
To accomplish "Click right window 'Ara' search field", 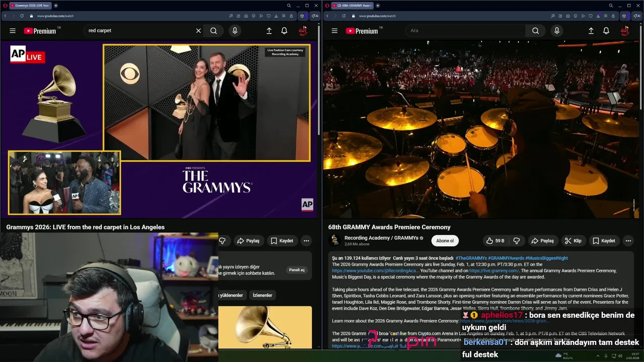I will (465, 31).
